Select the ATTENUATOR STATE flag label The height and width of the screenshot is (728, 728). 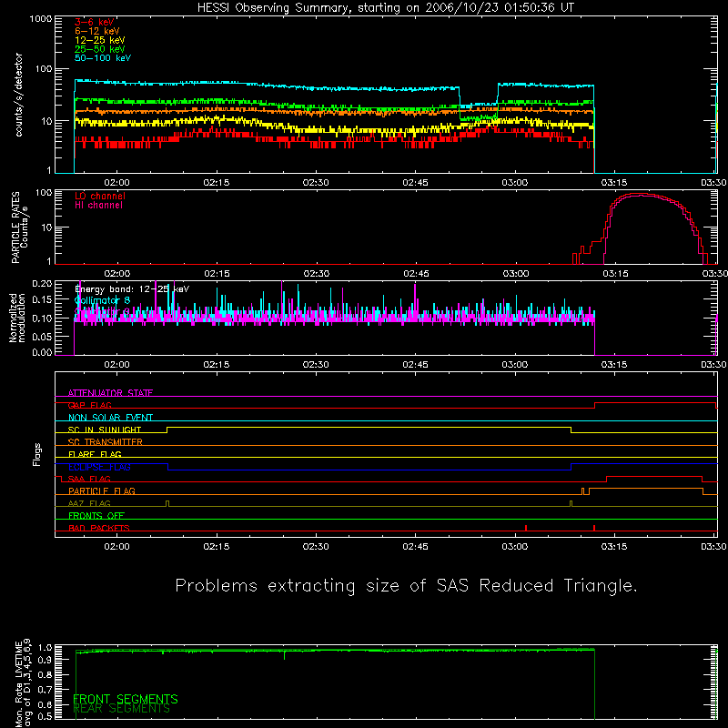tap(110, 393)
